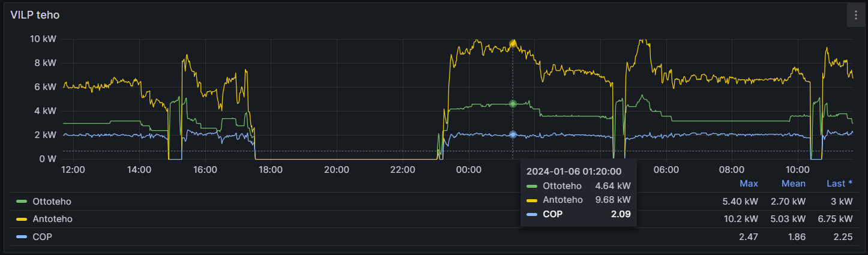Screen dimensions: 868x255
Task: Click the 10 kW y-axis label
Action: pos(43,39)
